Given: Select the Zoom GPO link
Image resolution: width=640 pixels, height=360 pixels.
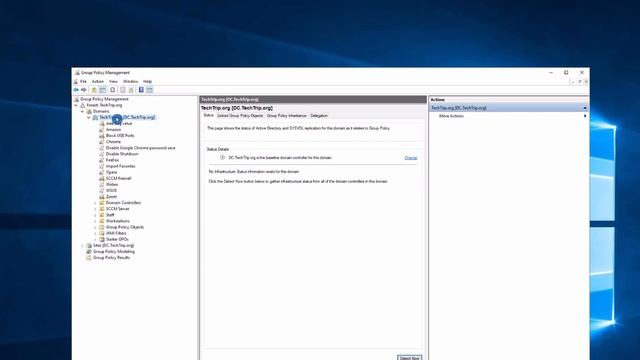Looking at the screenshot, I should click(111, 197).
